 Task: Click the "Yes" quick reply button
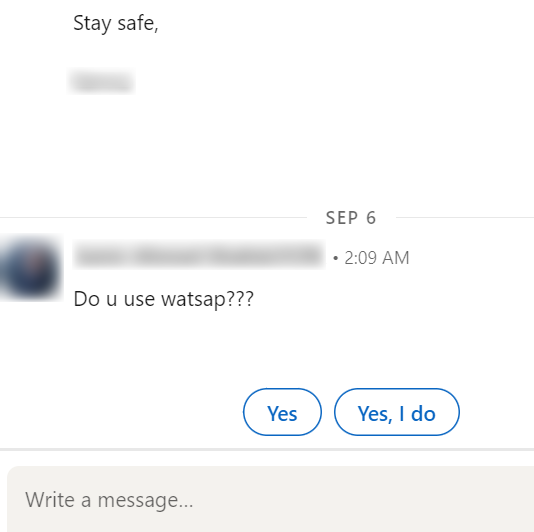pos(282,412)
